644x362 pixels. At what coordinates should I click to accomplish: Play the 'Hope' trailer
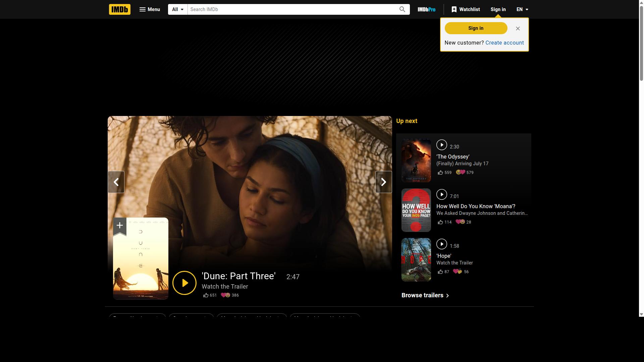coord(441,244)
